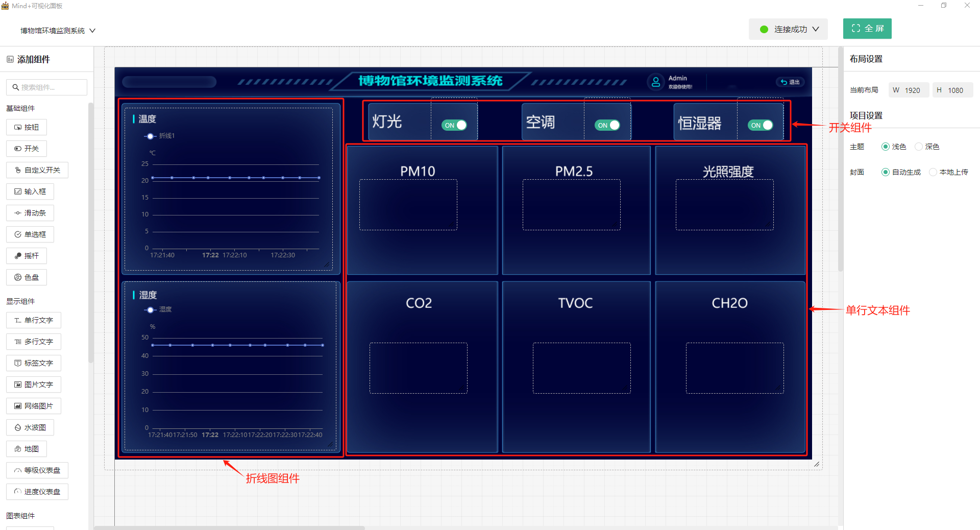Toggle the 湿度 legend in humidity chart
980x530 pixels.
pos(158,309)
